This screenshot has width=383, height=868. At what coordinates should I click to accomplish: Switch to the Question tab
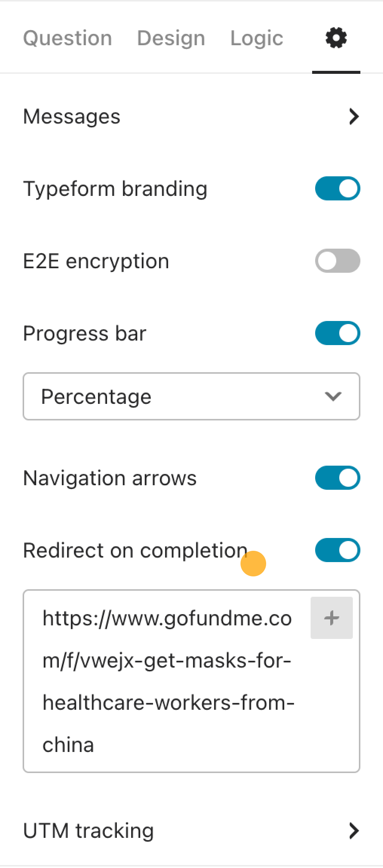coord(67,38)
